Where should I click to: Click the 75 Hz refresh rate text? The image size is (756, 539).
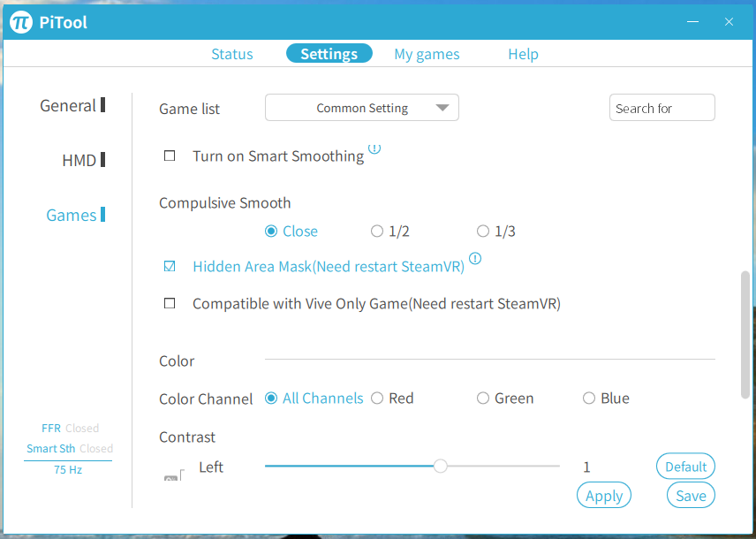pos(68,469)
